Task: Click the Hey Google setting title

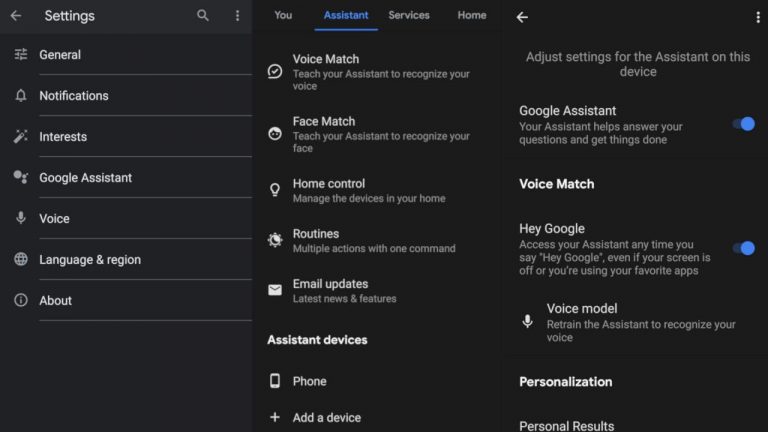Action: (x=552, y=229)
